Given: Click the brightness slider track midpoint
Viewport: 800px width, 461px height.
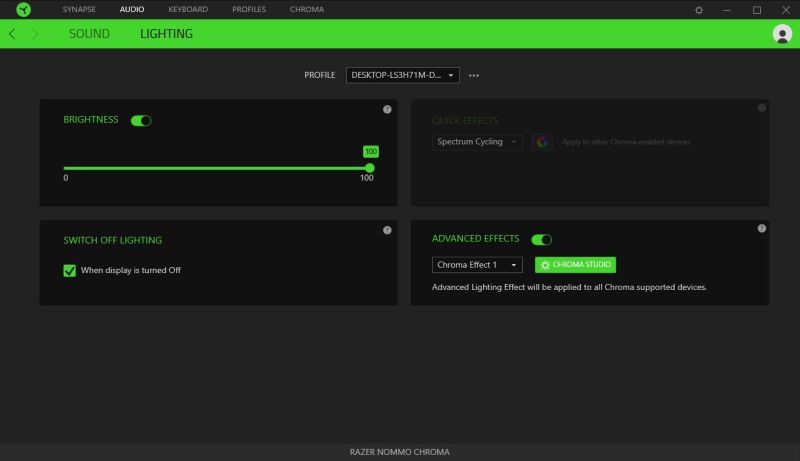Looking at the screenshot, I should pos(217,168).
